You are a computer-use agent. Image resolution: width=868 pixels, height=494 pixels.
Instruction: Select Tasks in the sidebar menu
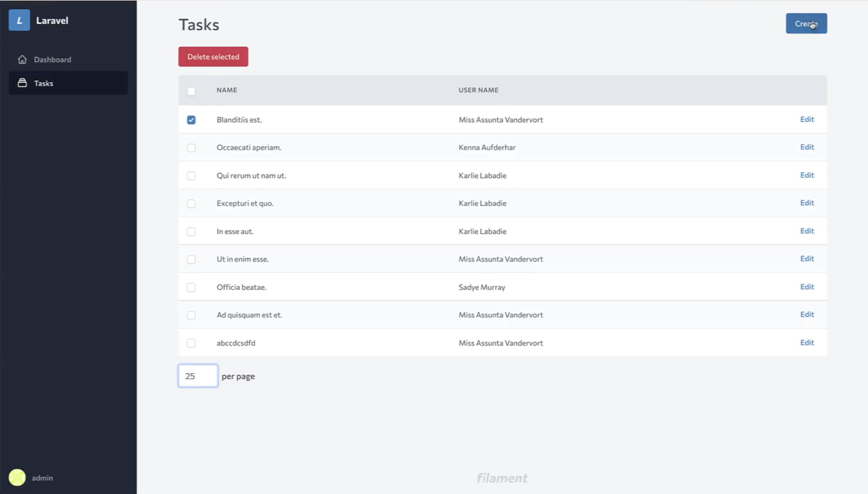pyautogui.click(x=44, y=83)
